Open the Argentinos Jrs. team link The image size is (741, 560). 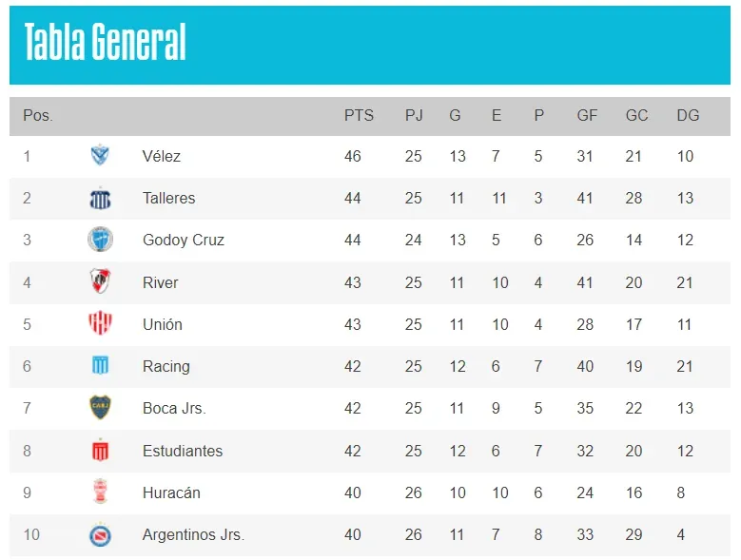pyautogui.click(x=193, y=534)
